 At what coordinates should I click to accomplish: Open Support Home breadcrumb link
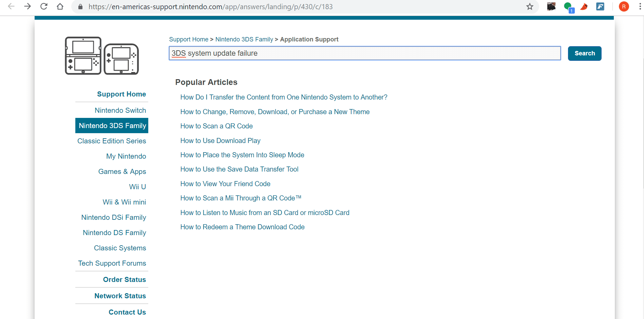coord(189,39)
